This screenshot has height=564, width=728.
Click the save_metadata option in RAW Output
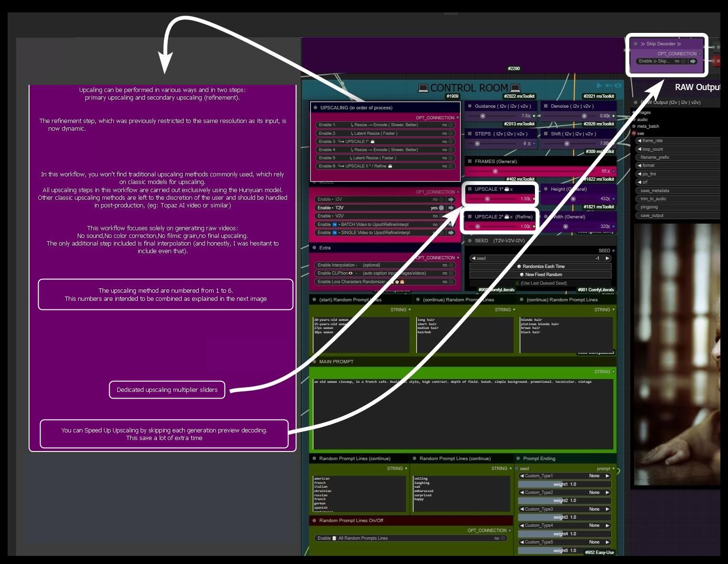[677, 191]
